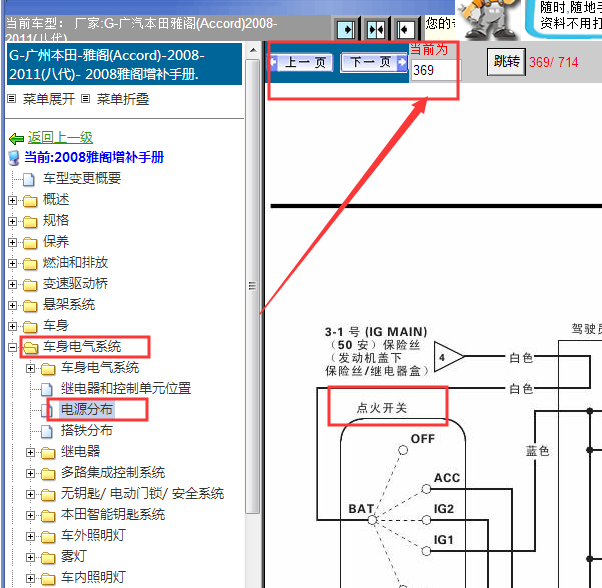This screenshot has height=588, width=602.
Task: Click the 悬架系统 folder icon
Action: 30,306
